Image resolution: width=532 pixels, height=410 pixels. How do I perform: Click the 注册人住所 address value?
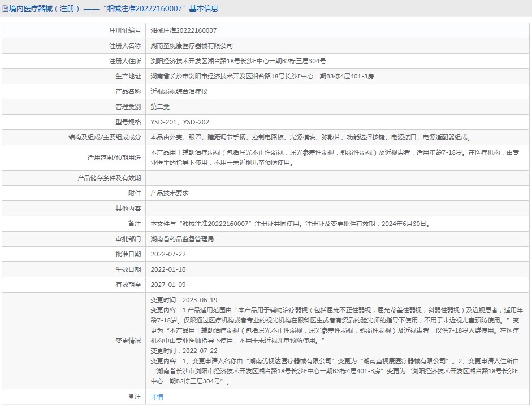pyautogui.click(x=237, y=61)
